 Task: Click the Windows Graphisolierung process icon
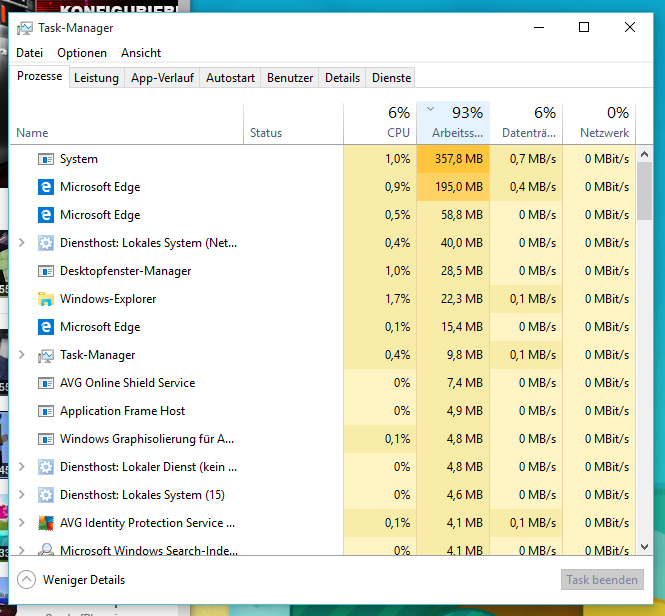46,439
